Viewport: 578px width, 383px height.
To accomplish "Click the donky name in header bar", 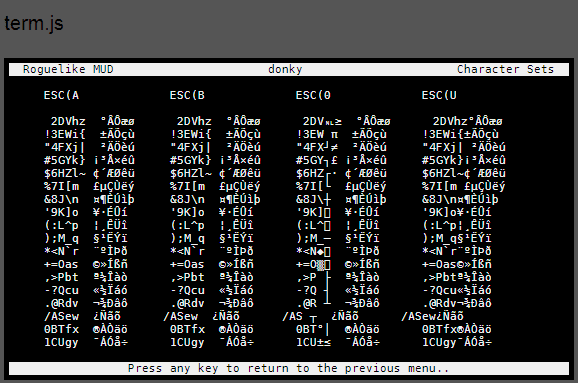I will point(285,69).
